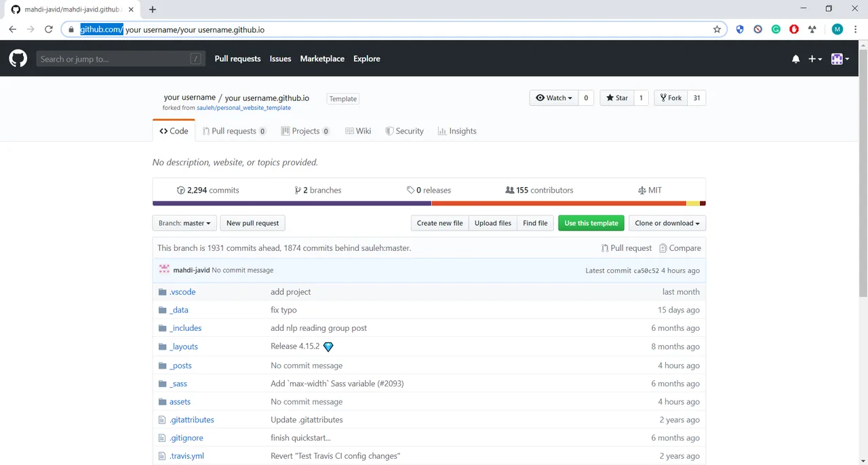Image resolution: width=868 pixels, height=465 pixels.
Task: Click the browser back arrow
Action: pyautogui.click(x=12, y=29)
